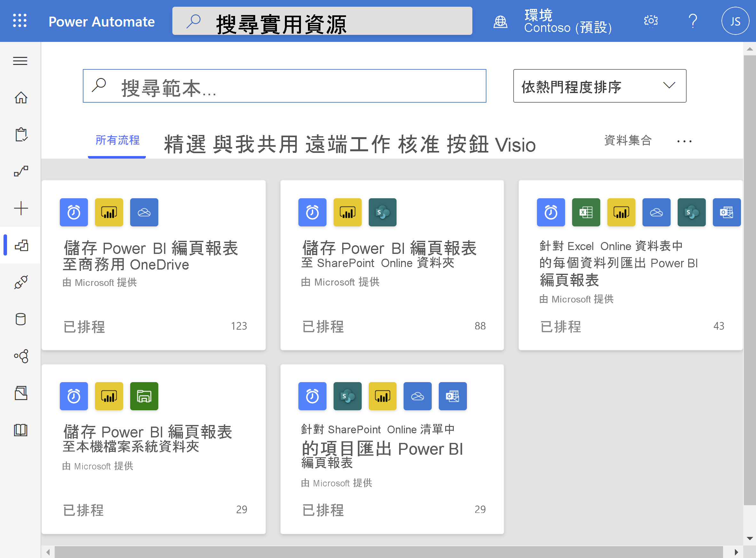Open the 環境 Contoso (預設) environment picker
756x558 pixels.
point(568,21)
